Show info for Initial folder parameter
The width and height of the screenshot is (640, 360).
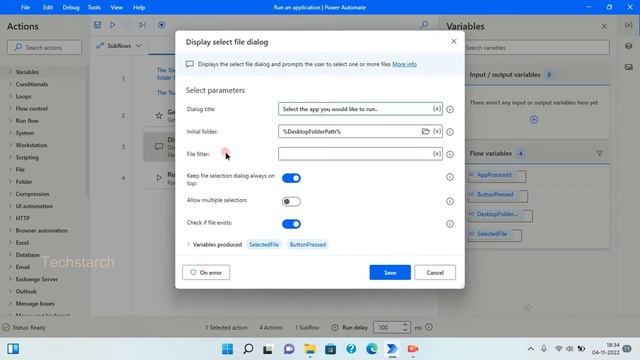coord(450,132)
